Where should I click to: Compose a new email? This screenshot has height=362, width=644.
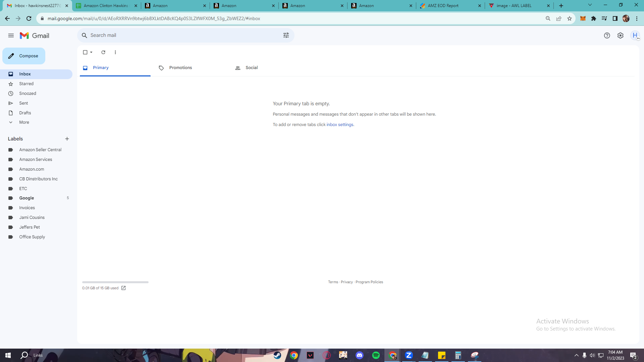[x=24, y=56]
